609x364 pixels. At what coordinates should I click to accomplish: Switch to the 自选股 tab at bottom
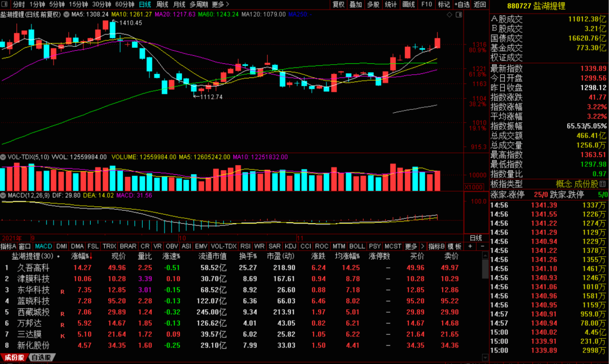41,357
